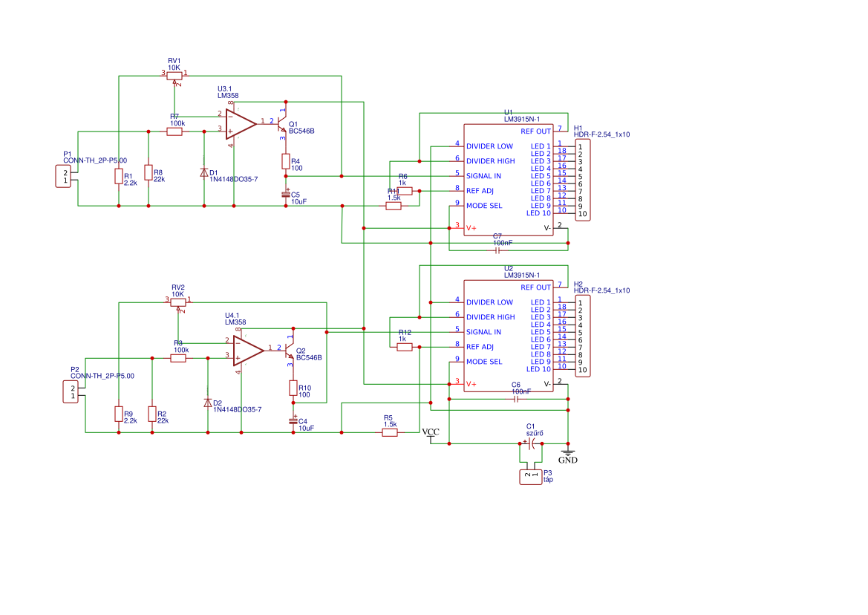868x615 pixels.
Task: Select the R11 1.5k resistor
Action: point(394,206)
